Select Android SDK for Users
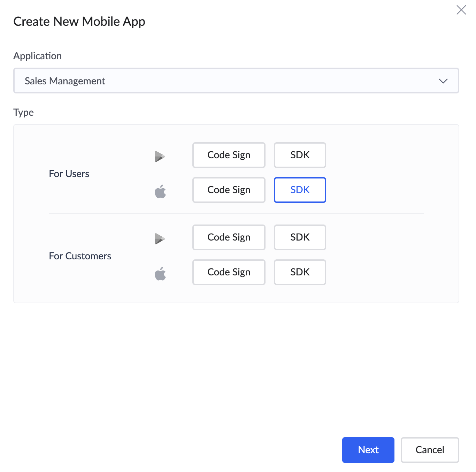The height and width of the screenshot is (472, 476). click(300, 155)
